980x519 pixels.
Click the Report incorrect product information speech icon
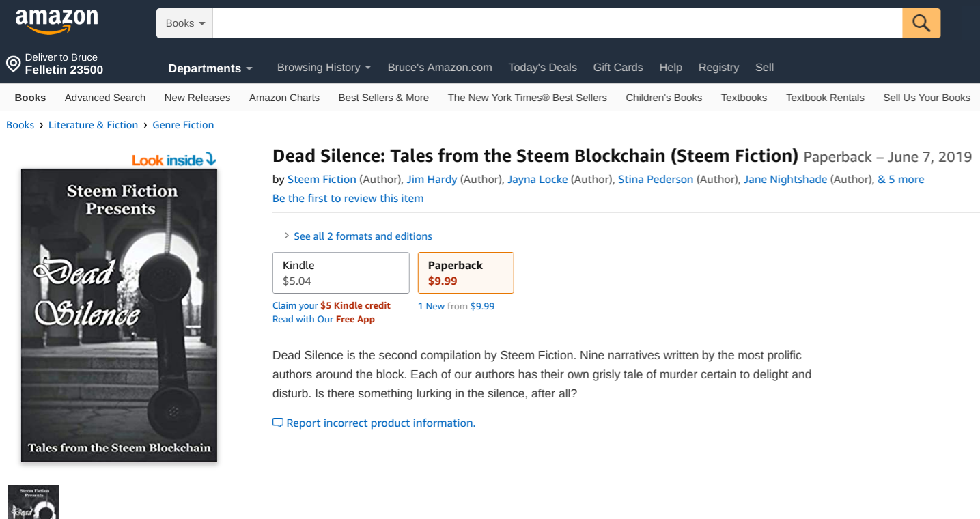click(x=277, y=423)
